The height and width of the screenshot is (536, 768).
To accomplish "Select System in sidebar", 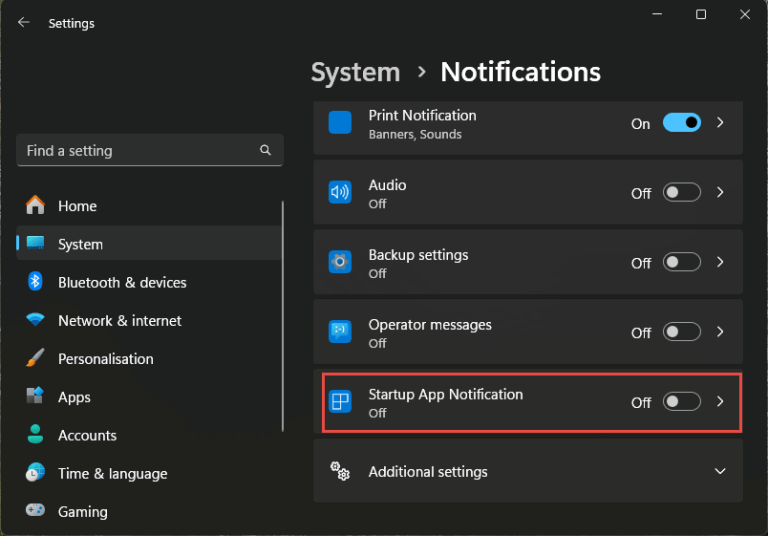I will tap(149, 243).
